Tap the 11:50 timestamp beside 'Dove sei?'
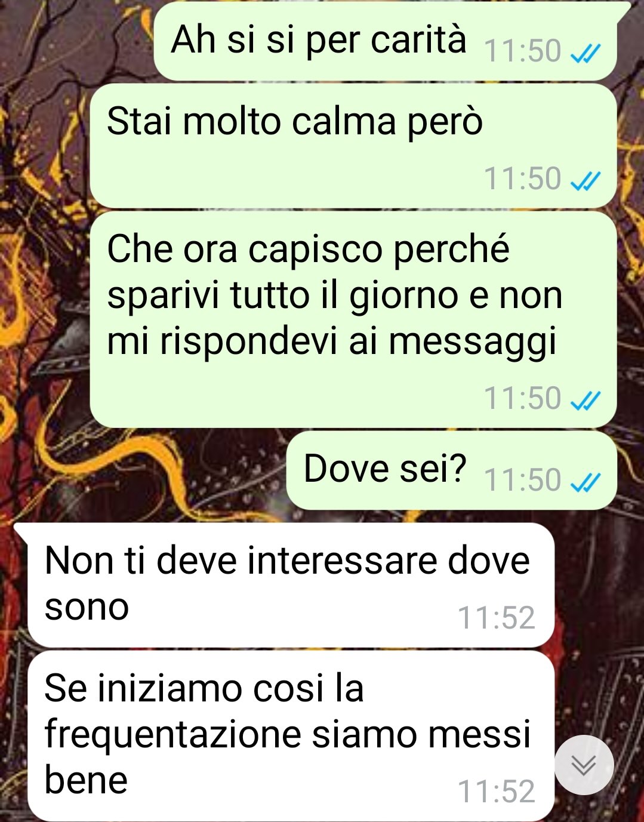The width and height of the screenshot is (644, 822). point(522,481)
